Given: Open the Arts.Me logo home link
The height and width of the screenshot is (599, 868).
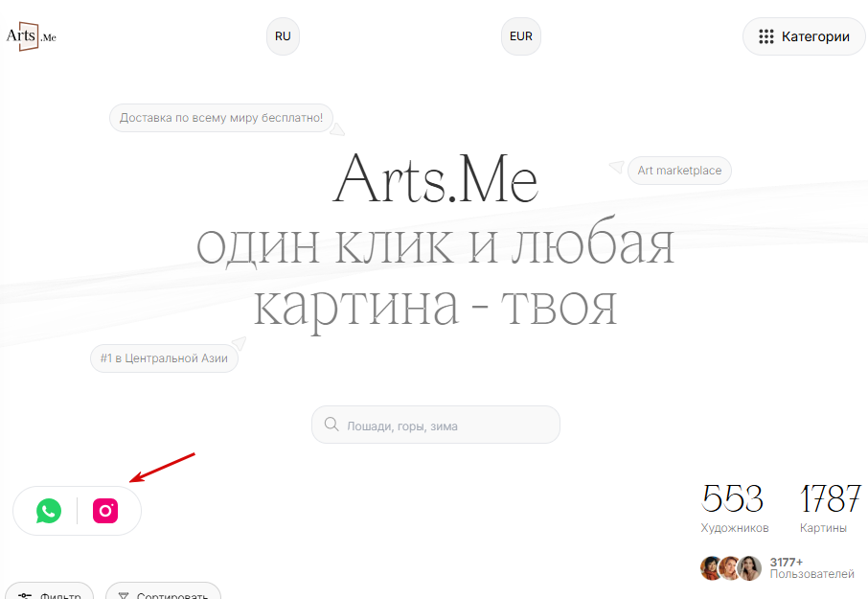Looking at the screenshot, I should (31, 36).
